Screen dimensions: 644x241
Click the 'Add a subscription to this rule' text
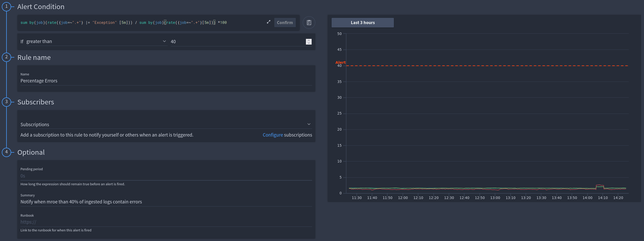(x=107, y=135)
